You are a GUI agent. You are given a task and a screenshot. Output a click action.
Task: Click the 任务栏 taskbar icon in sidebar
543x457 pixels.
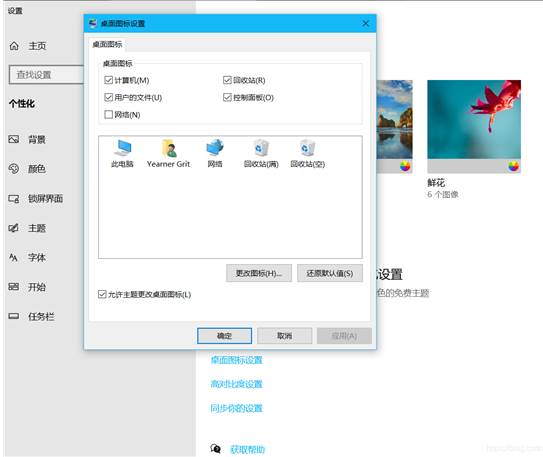14,316
